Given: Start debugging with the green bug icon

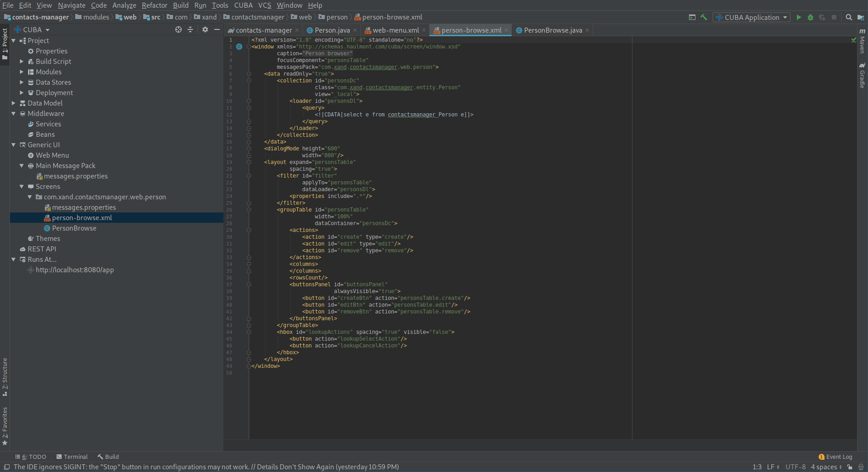Looking at the screenshot, I should click(x=810, y=17).
